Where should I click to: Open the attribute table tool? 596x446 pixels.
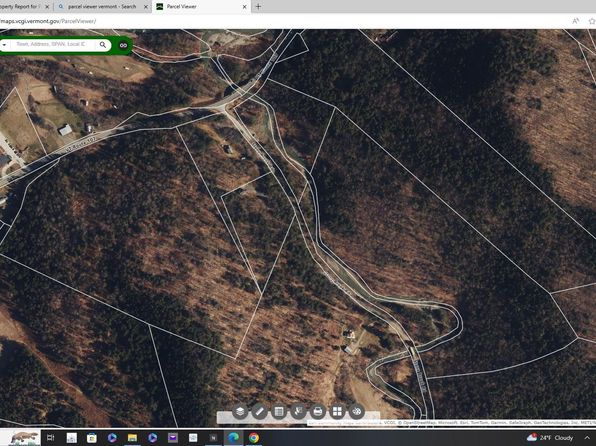tap(279, 411)
